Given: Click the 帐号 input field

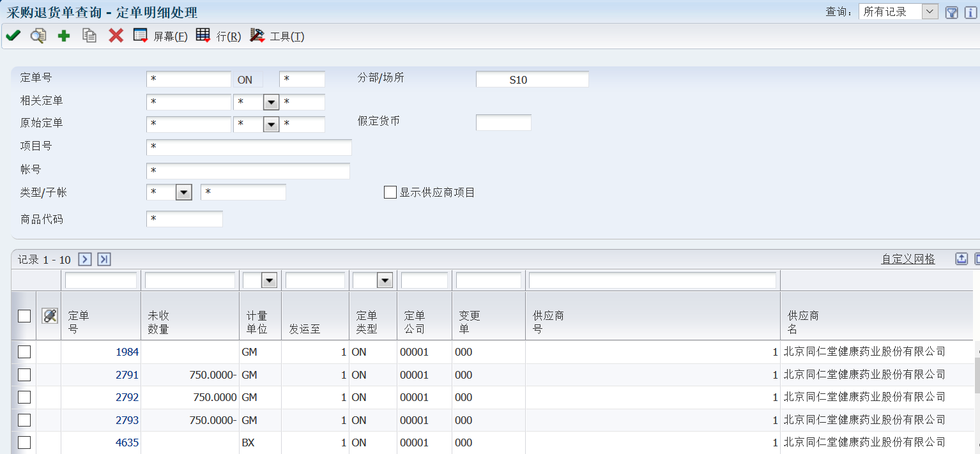Looking at the screenshot, I should (248, 171).
